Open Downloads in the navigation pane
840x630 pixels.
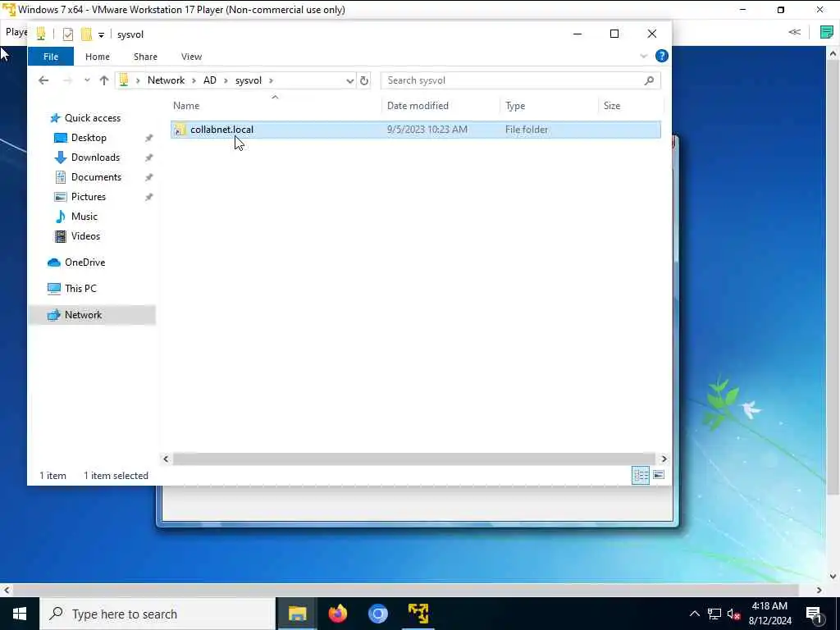pyautogui.click(x=95, y=157)
